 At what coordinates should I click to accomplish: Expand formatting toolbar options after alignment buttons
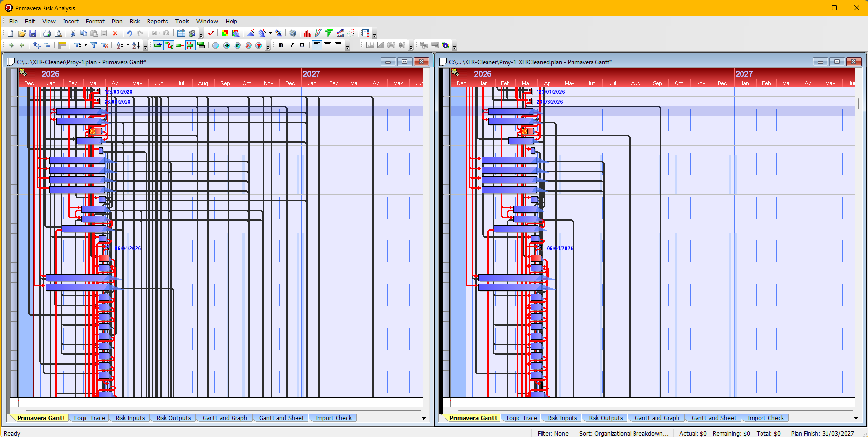point(347,46)
